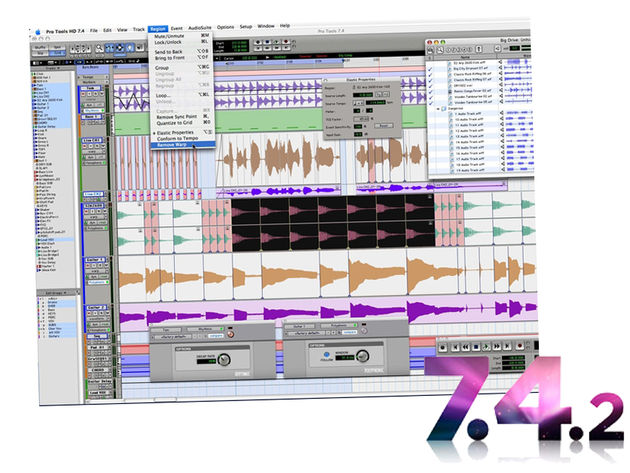Image resolution: width=630 pixels, height=473 pixels.
Task: Select the Selector tool
Action: click(x=120, y=47)
